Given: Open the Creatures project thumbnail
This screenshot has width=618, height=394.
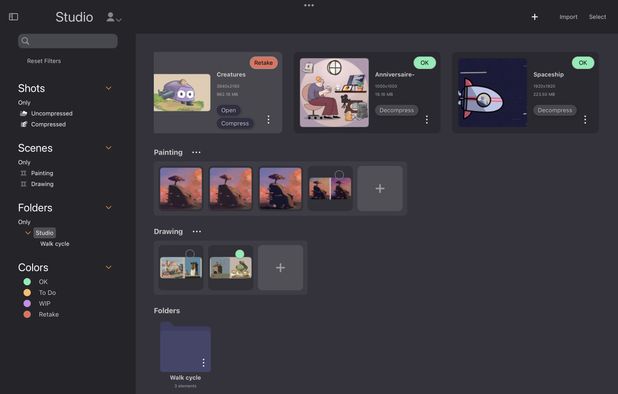Looking at the screenshot, I should [182, 93].
